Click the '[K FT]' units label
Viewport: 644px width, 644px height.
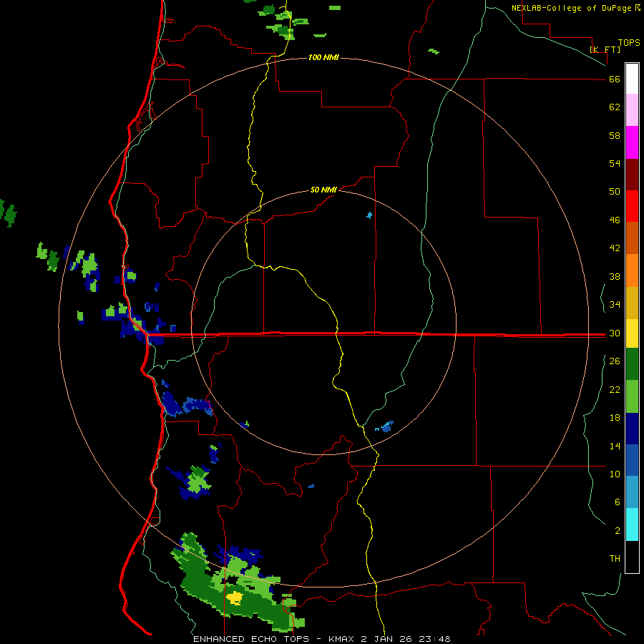605,49
